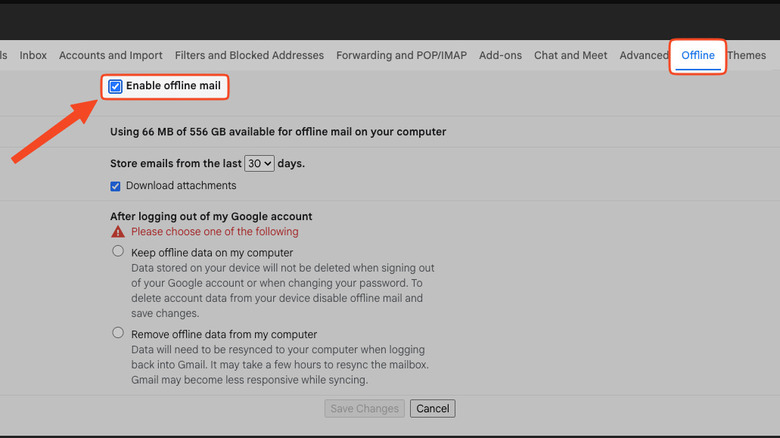The image size is (780, 438).
Task: Click the Cancel button
Action: pos(432,409)
